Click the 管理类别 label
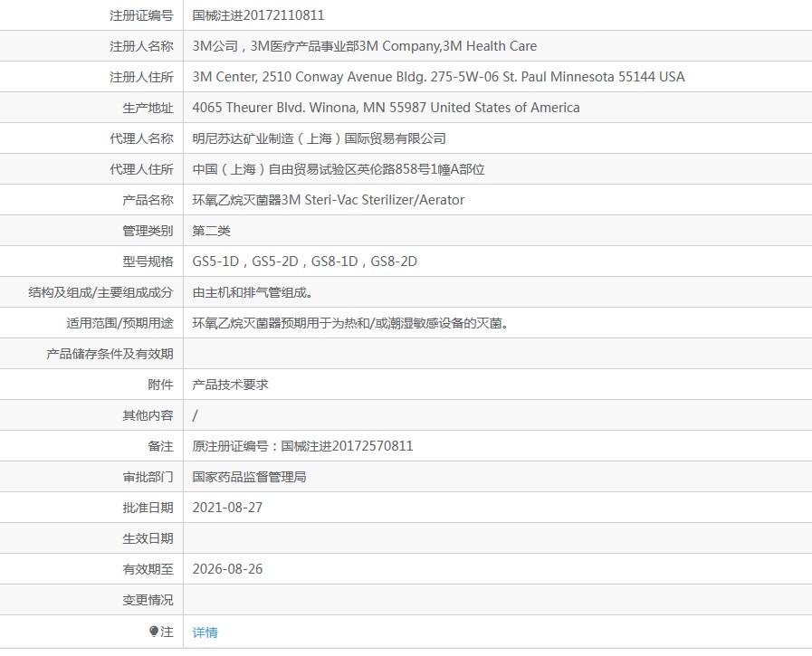This screenshot has height=656, width=812. pos(148,231)
